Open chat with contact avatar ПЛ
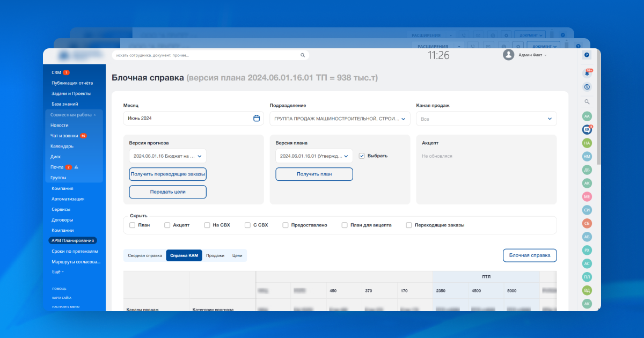644x338 pixels. point(587,277)
